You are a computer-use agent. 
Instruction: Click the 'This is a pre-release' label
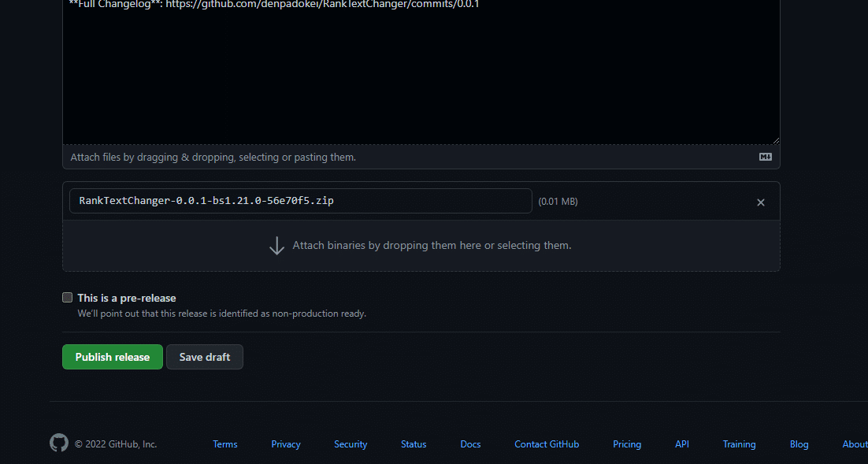click(127, 298)
